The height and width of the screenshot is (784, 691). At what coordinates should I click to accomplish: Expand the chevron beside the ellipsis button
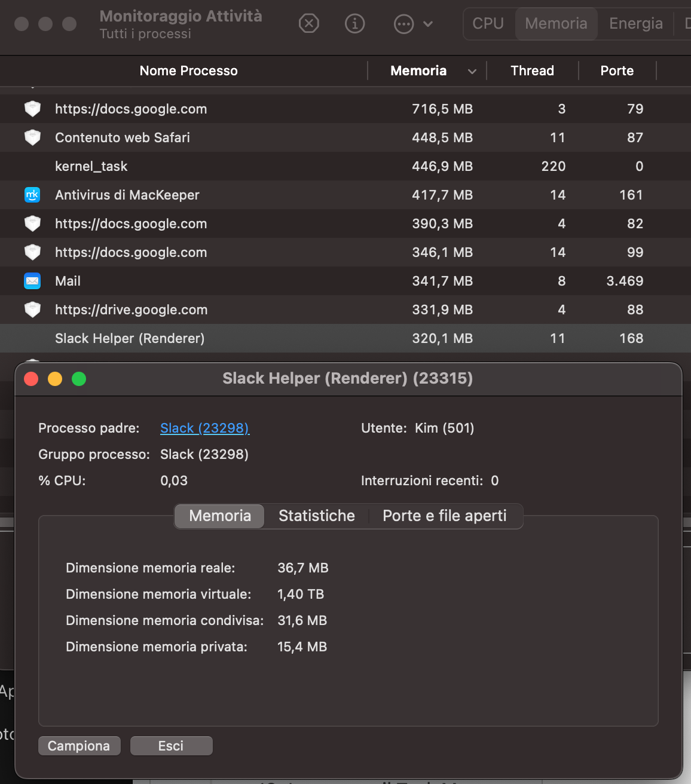point(428,24)
